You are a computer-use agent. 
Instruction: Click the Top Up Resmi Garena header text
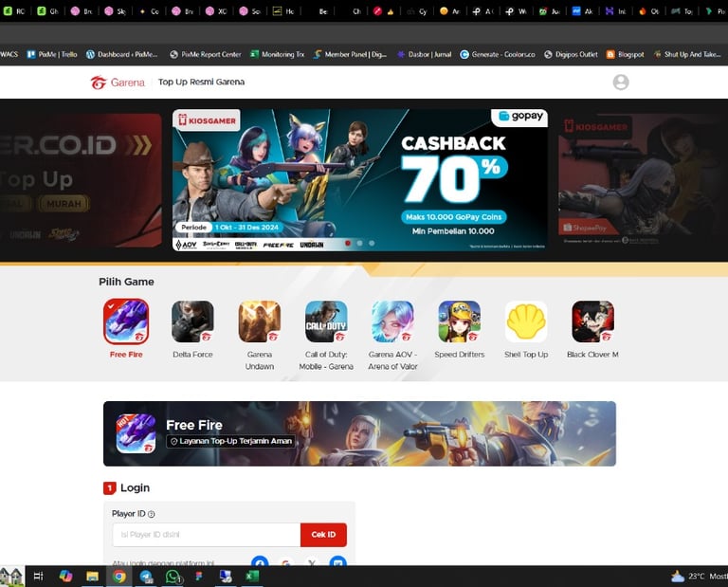pyautogui.click(x=202, y=82)
